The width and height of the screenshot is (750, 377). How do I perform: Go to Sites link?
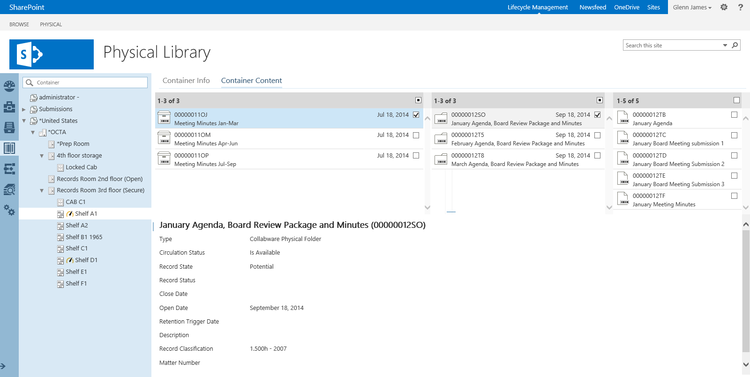[653, 7]
